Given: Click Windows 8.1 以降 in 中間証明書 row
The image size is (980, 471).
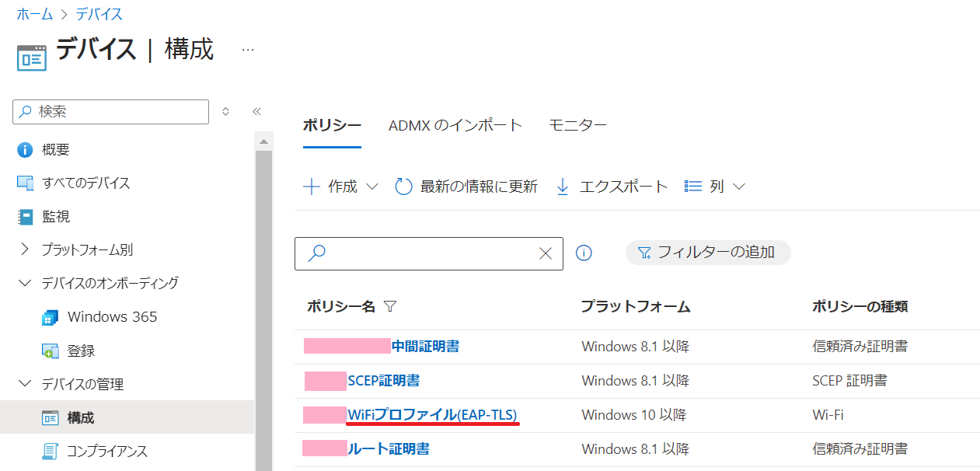Looking at the screenshot, I should click(635, 347).
